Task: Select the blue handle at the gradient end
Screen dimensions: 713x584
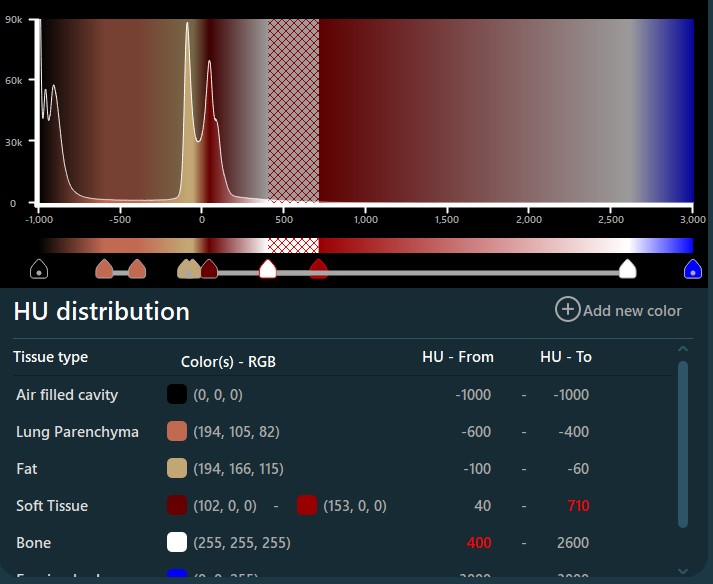Action: coord(692,268)
